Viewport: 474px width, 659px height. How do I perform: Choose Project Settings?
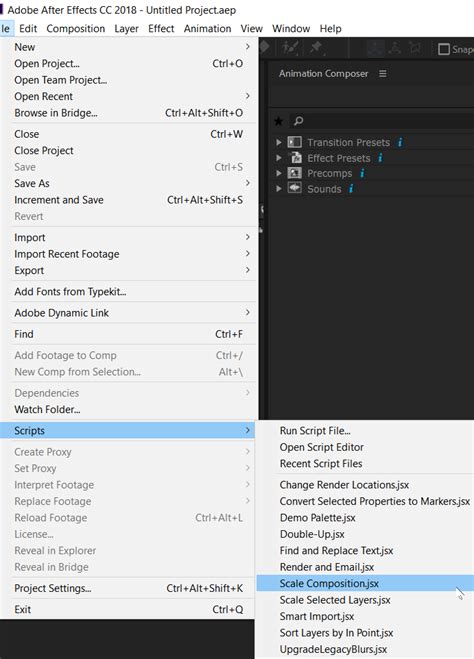pyautogui.click(x=128, y=588)
